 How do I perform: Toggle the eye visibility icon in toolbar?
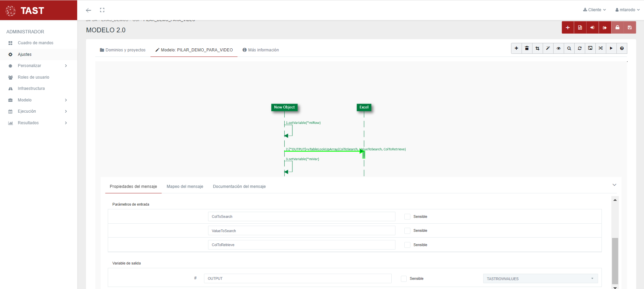point(558,48)
